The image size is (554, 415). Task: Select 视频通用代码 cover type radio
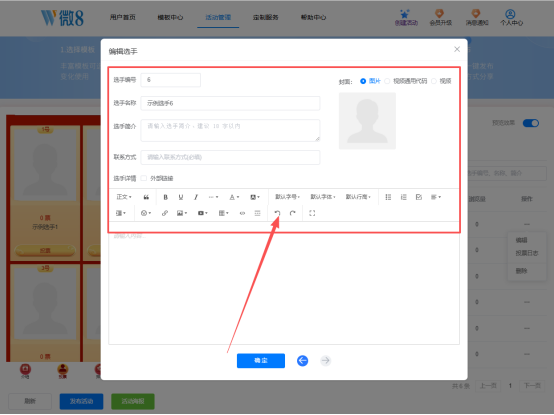pos(387,81)
